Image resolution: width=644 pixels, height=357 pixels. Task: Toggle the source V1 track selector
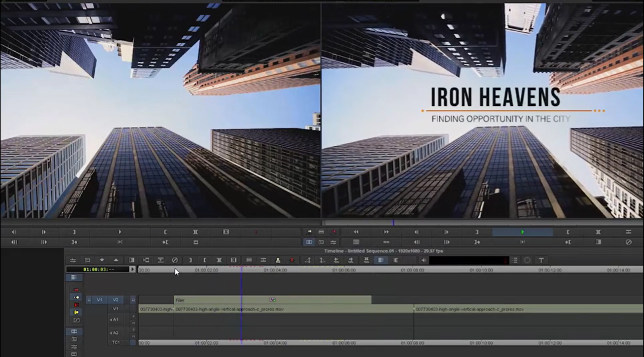pos(99,299)
